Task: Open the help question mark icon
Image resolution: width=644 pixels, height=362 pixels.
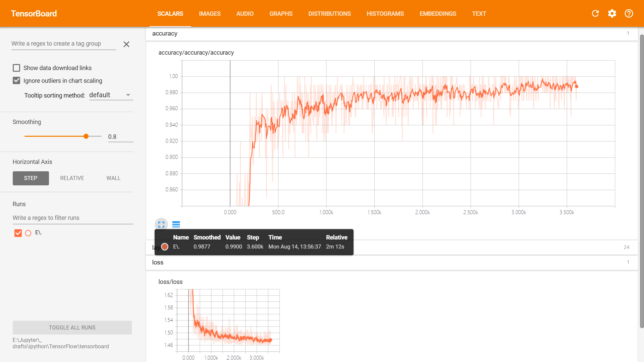Action: 629,13
